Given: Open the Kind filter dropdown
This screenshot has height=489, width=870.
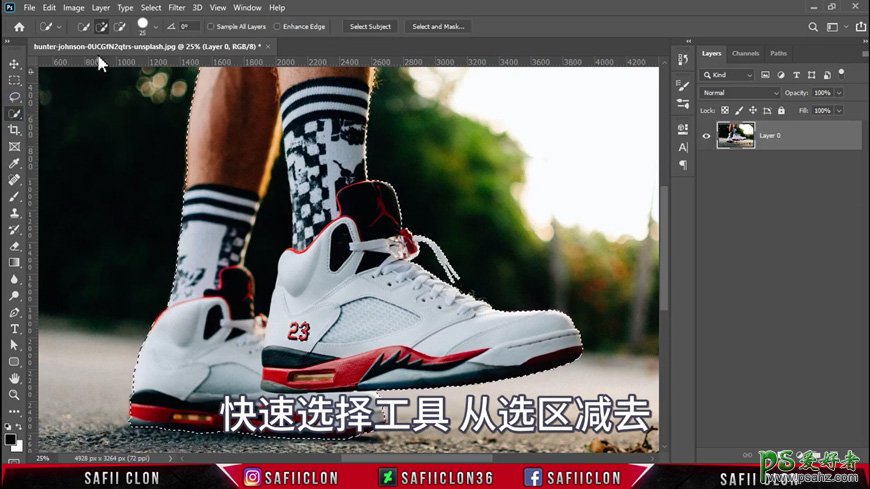Looking at the screenshot, I should 727,75.
